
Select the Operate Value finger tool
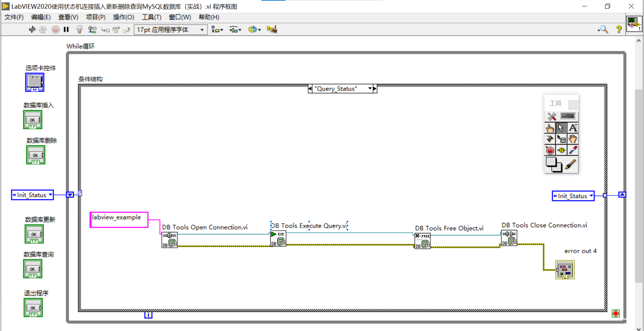[x=550, y=128]
